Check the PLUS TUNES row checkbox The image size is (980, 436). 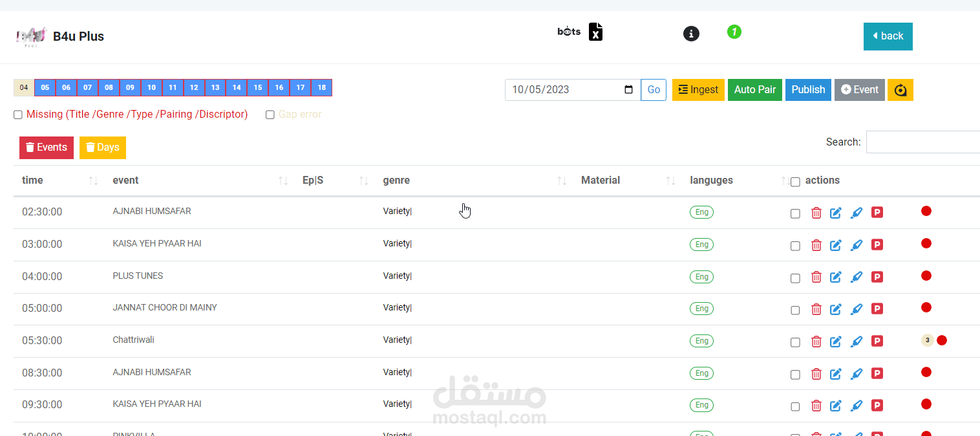(x=795, y=278)
